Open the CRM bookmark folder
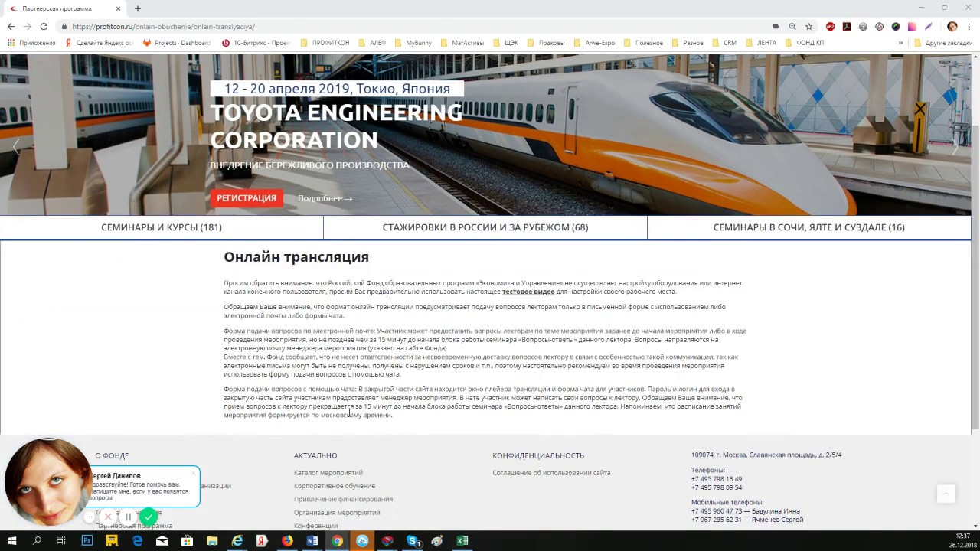 click(x=724, y=43)
